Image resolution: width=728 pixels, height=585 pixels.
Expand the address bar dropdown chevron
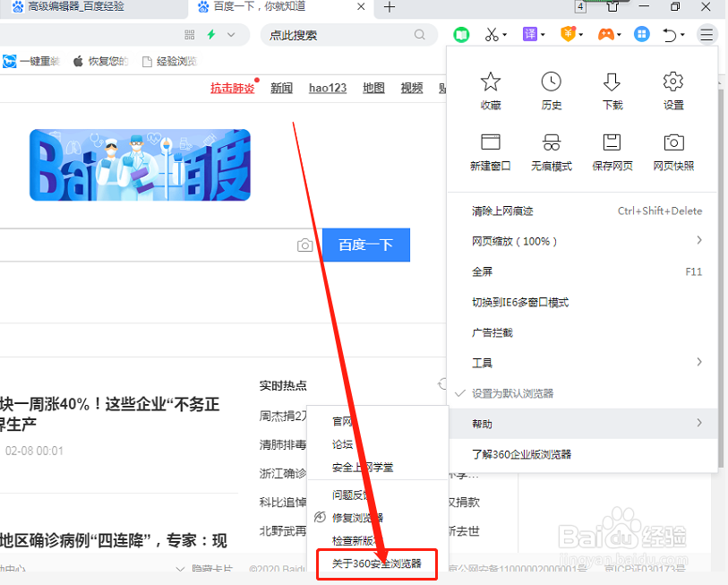click(x=231, y=35)
